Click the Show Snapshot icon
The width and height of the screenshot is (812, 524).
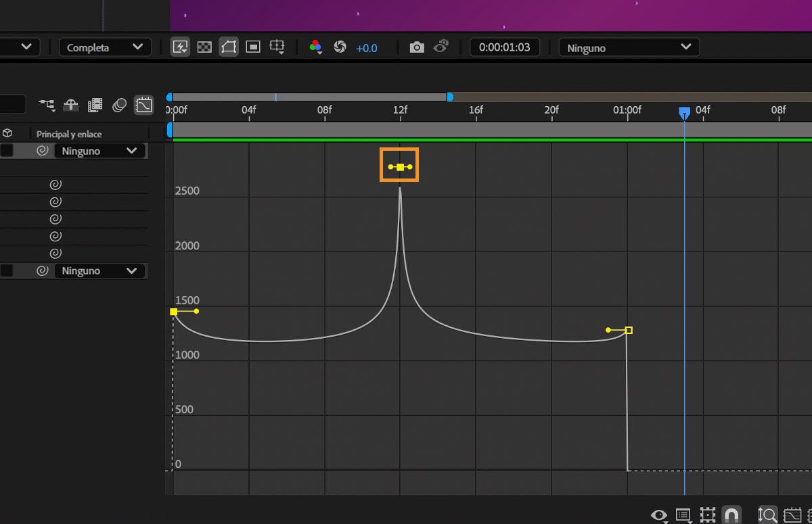[x=441, y=47]
